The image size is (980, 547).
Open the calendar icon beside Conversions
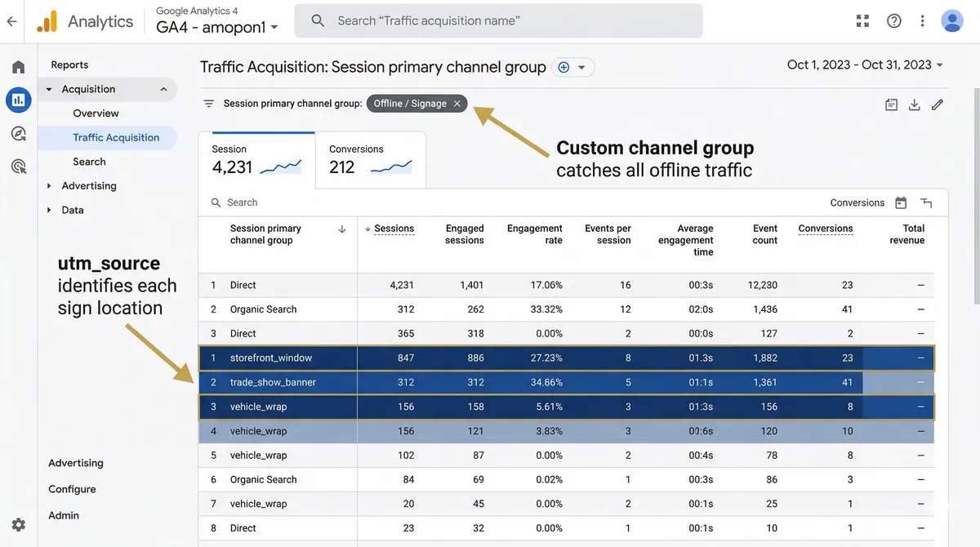click(x=902, y=202)
